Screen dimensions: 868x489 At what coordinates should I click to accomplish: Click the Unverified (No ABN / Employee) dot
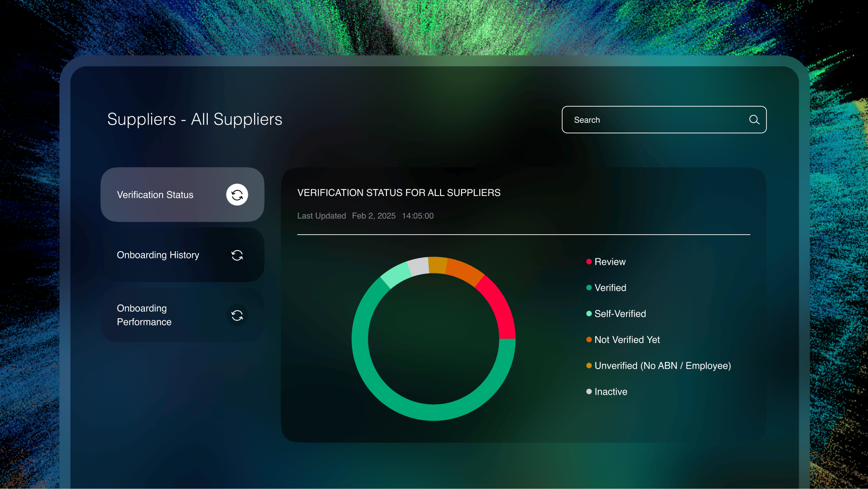coord(589,365)
